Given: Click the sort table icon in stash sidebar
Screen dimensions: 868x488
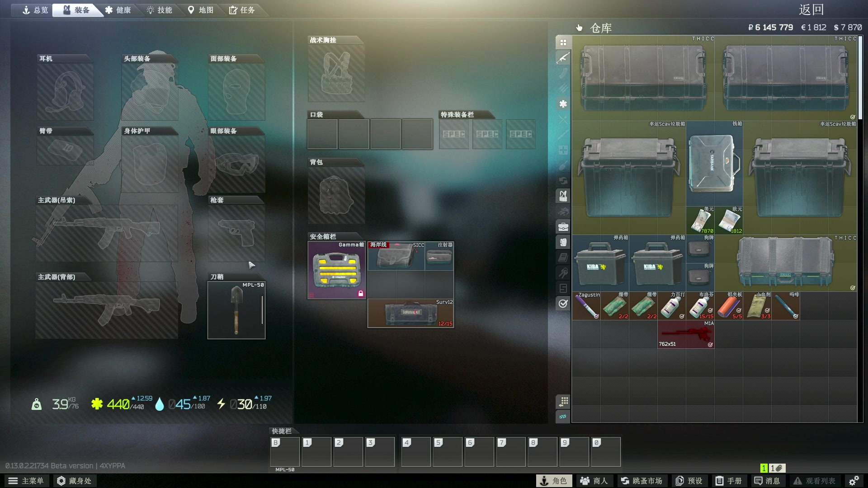Looking at the screenshot, I should (x=563, y=401).
